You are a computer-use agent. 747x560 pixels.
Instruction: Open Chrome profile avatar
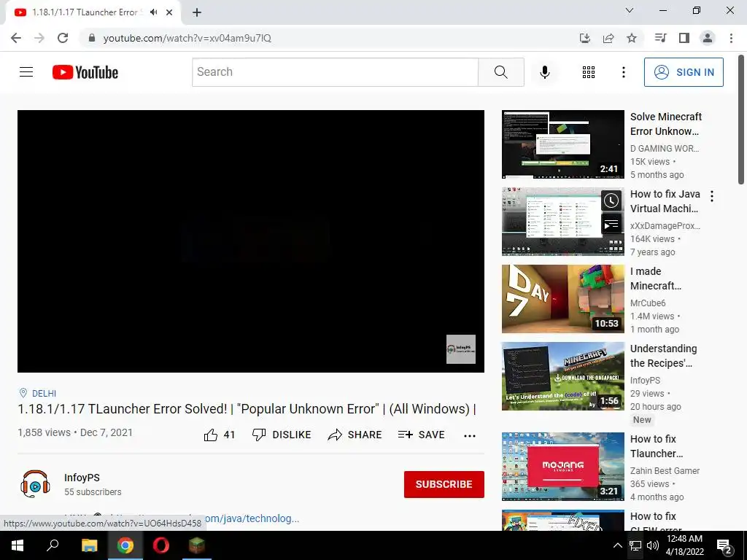pos(708,38)
